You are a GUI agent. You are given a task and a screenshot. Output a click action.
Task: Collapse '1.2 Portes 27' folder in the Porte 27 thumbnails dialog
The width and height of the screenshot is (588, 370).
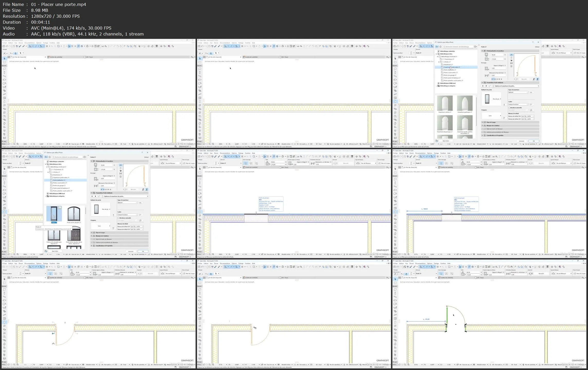[x=48, y=172]
